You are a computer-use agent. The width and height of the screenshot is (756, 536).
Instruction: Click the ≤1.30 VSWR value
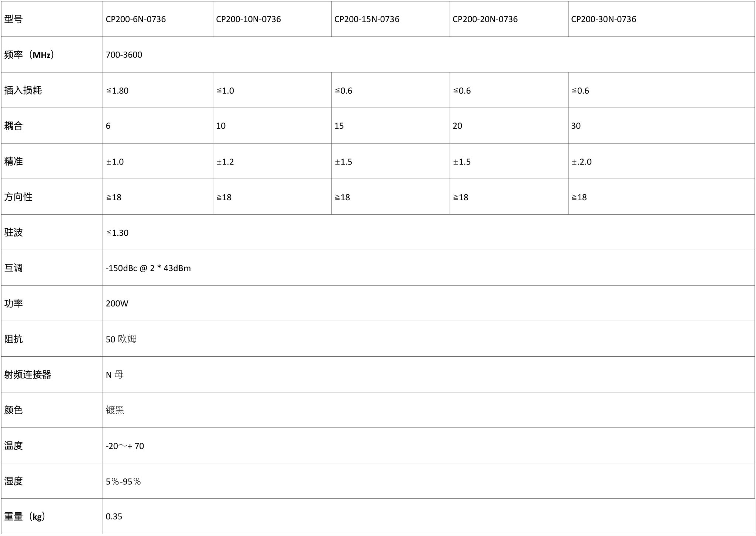point(117,233)
